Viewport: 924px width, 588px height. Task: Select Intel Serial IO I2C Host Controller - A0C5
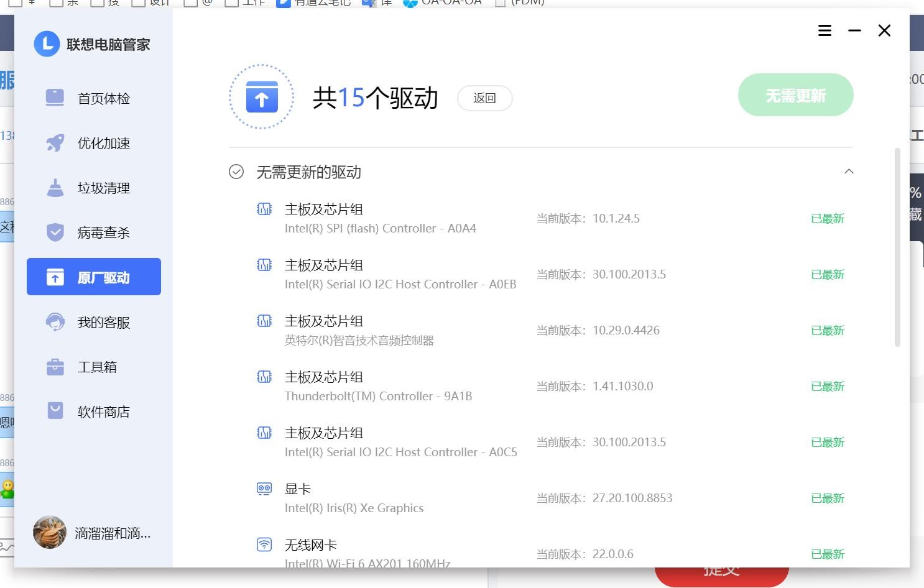pos(401,452)
